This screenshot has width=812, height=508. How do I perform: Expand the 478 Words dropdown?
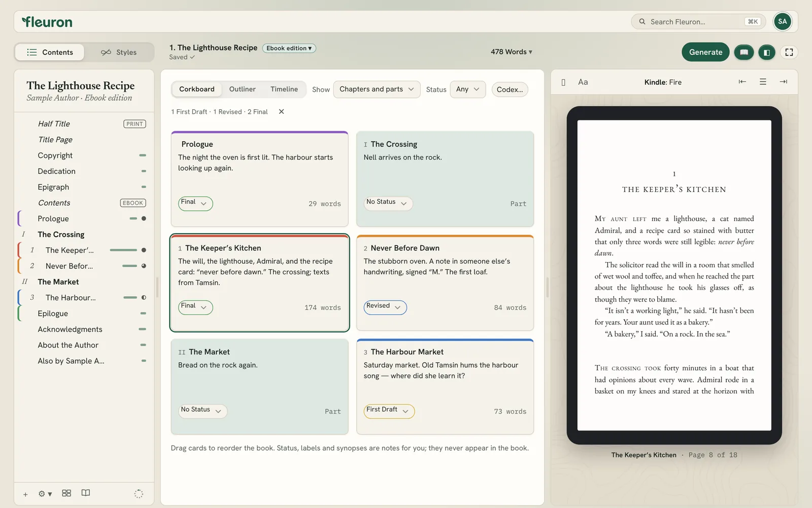coord(512,52)
